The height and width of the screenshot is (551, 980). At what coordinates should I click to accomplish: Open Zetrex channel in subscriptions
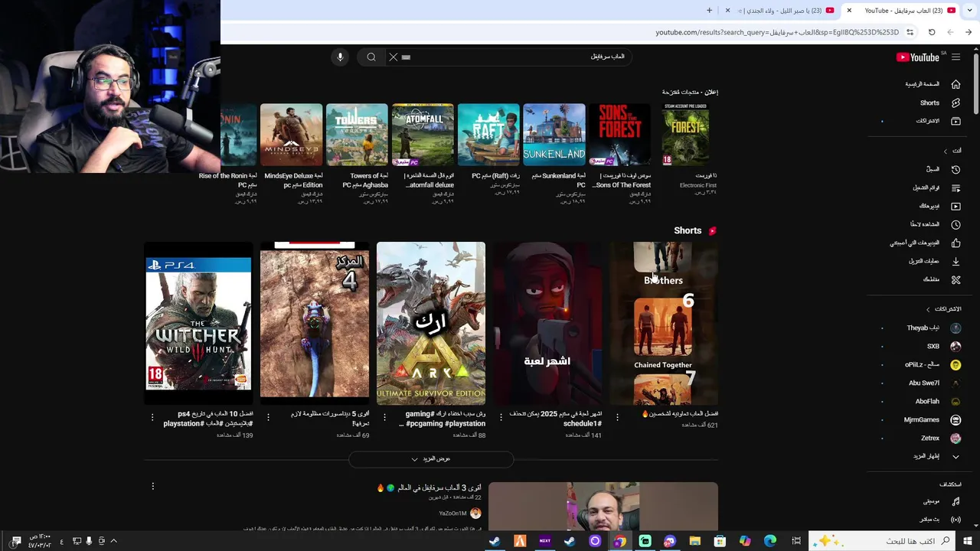[x=939, y=439]
